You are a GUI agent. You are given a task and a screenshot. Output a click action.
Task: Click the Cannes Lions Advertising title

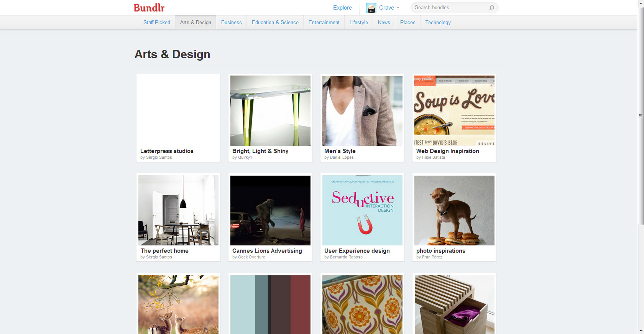click(267, 251)
